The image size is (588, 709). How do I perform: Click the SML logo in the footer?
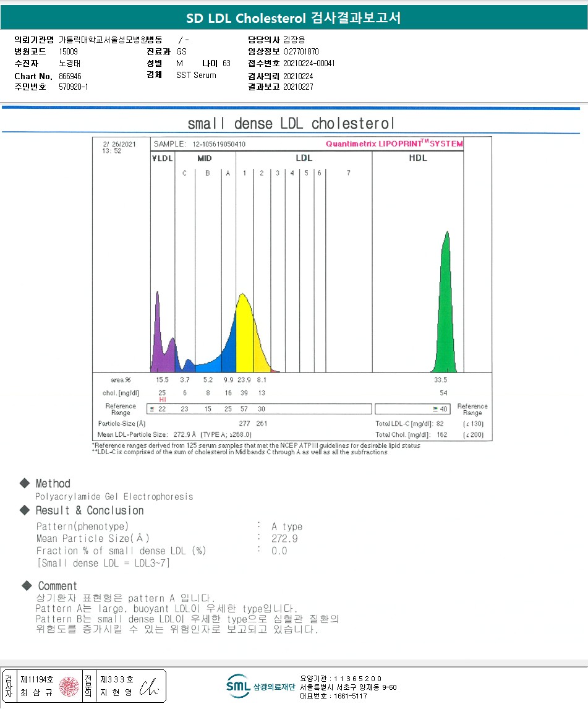(237, 686)
